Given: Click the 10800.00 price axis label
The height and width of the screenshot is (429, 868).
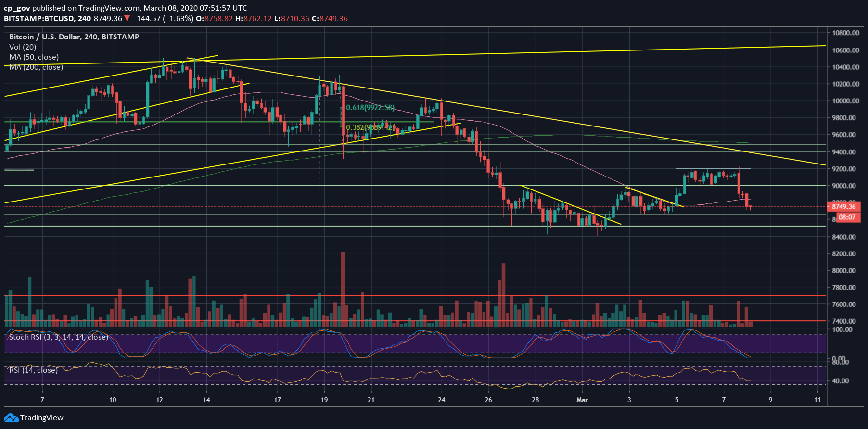Looking at the screenshot, I should (x=845, y=33).
